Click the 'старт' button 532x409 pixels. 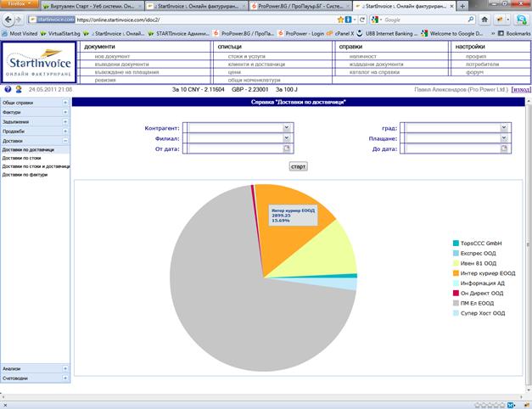[298, 166]
